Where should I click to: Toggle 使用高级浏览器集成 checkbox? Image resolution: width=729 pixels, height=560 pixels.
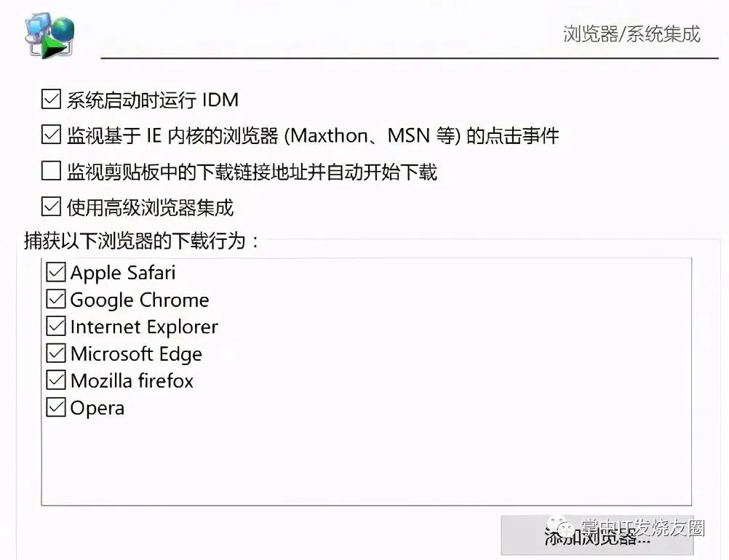[51, 207]
